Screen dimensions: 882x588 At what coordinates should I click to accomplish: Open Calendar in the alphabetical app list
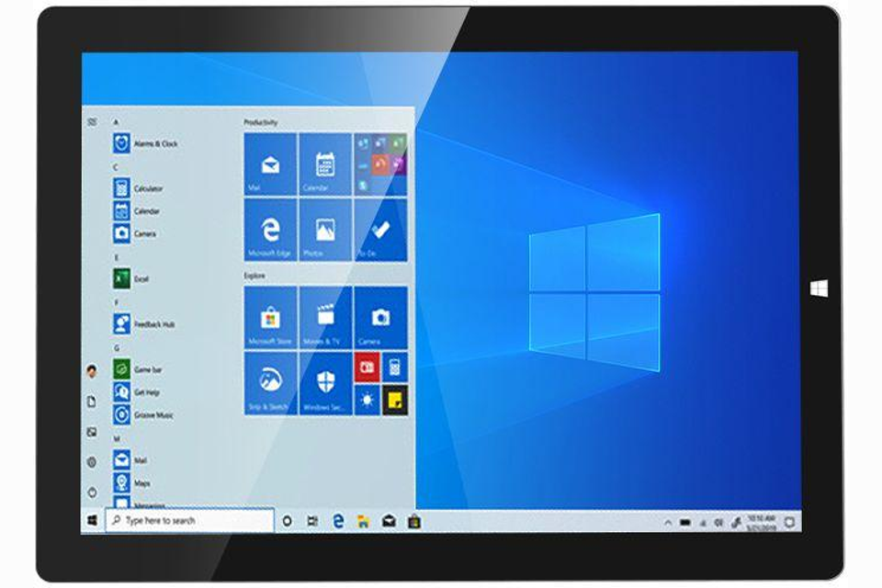[137, 211]
